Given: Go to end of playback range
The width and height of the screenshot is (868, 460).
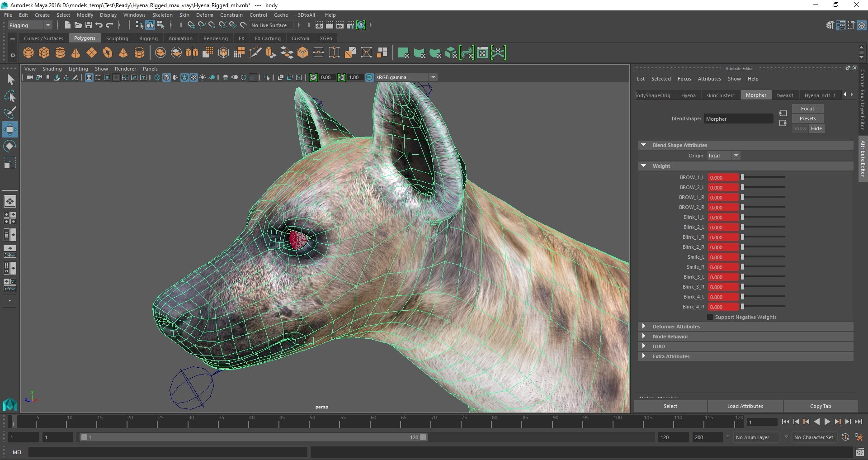Looking at the screenshot, I should pos(858,422).
